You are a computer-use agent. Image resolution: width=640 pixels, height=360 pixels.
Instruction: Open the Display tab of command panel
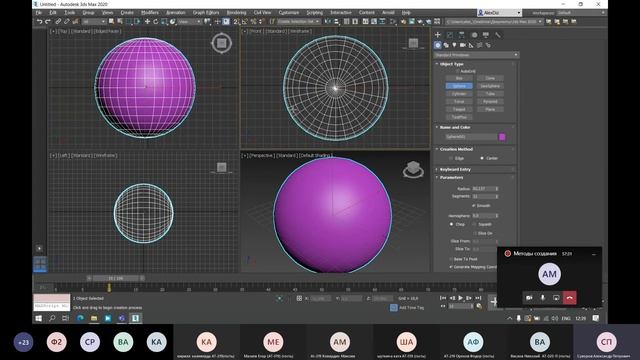pos(486,35)
